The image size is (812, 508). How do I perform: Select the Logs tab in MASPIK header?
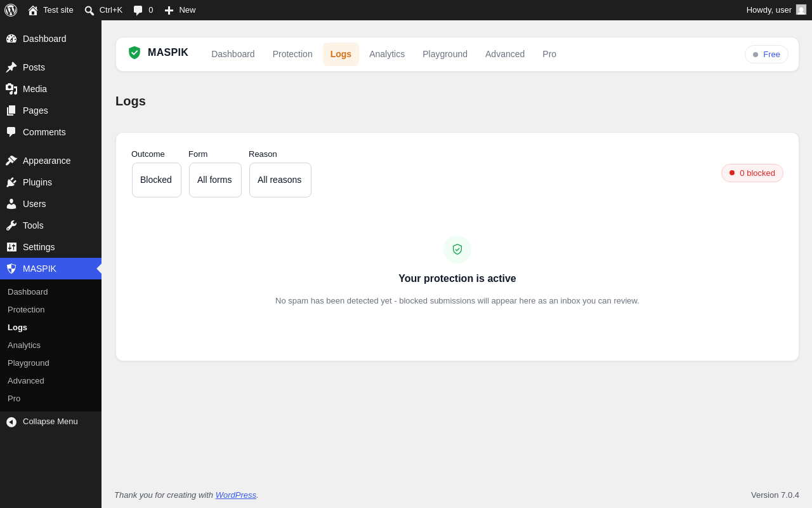tap(341, 54)
